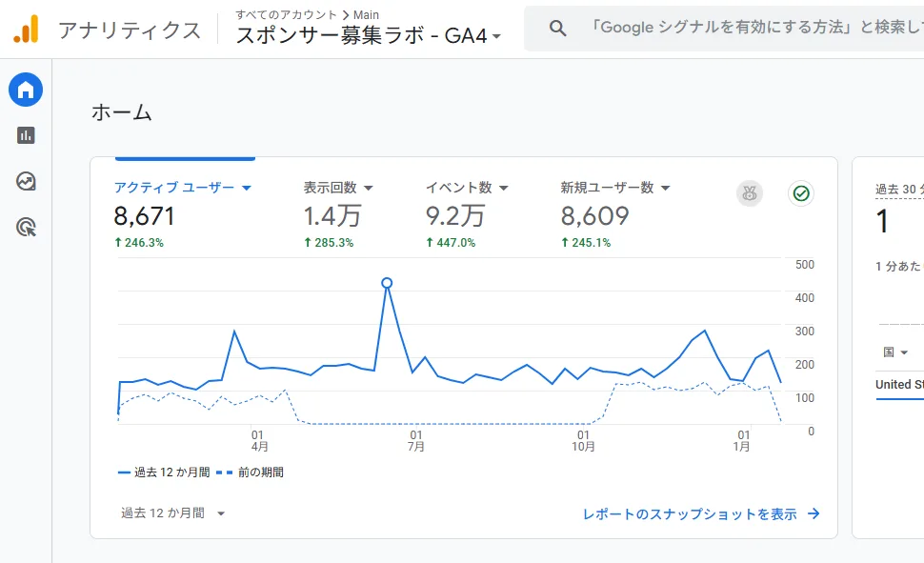Click the United States row
924x563 pixels.
click(x=897, y=384)
